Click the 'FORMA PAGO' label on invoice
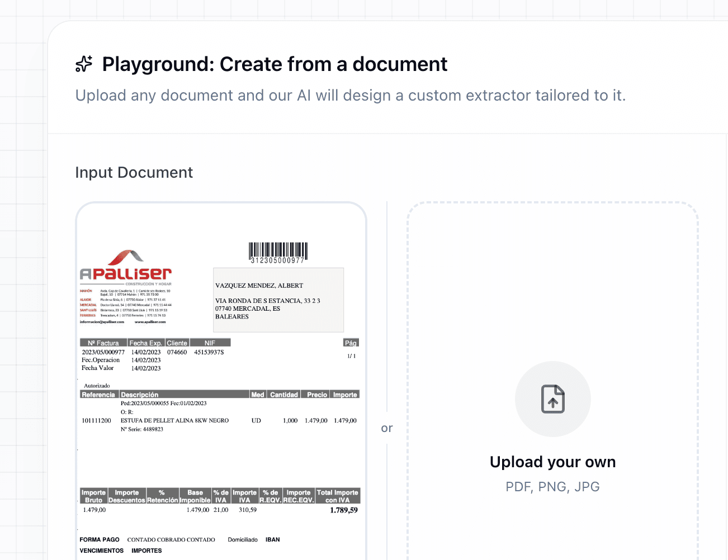The image size is (728, 560). (100, 540)
